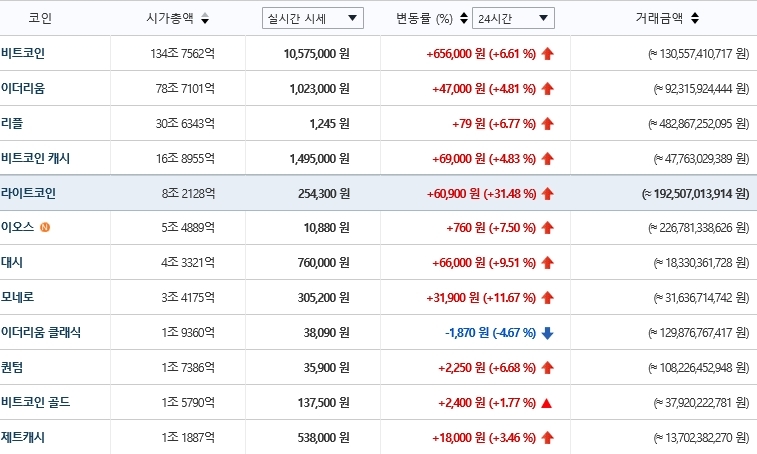757x454 pixels.
Task: Click the up arrow in 비트코인 캐시 row
Action: click(x=547, y=158)
